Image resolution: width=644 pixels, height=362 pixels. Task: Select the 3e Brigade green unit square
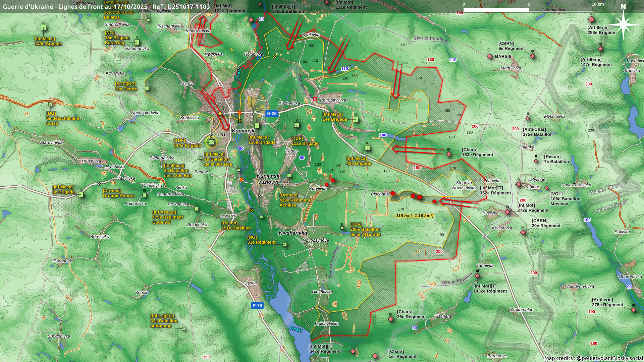80,194
